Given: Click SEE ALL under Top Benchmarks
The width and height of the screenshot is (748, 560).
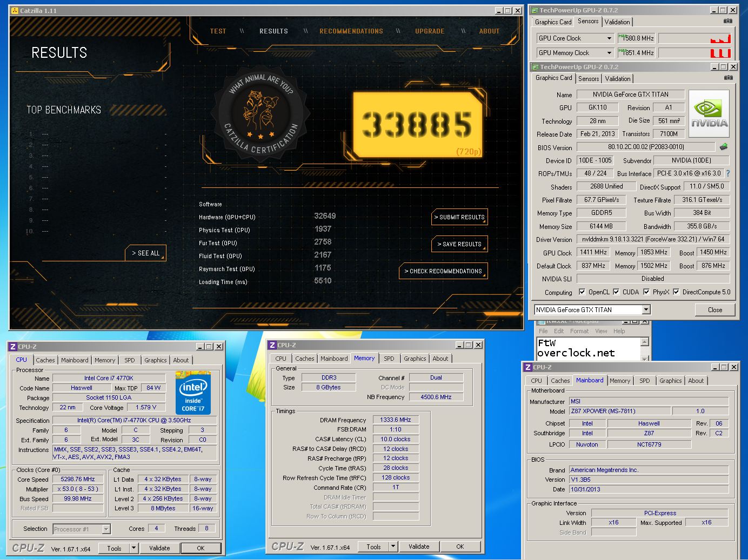Looking at the screenshot, I should pyautogui.click(x=146, y=253).
